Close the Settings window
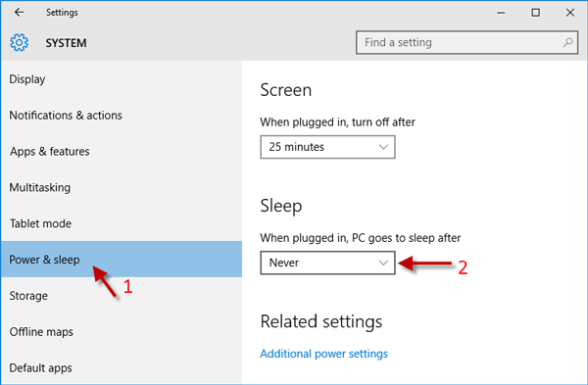Image resolution: width=588 pixels, height=385 pixels. (570, 13)
